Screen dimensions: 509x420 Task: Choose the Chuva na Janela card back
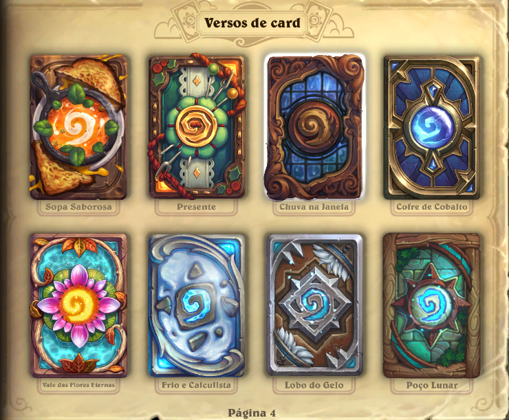pos(314,127)
